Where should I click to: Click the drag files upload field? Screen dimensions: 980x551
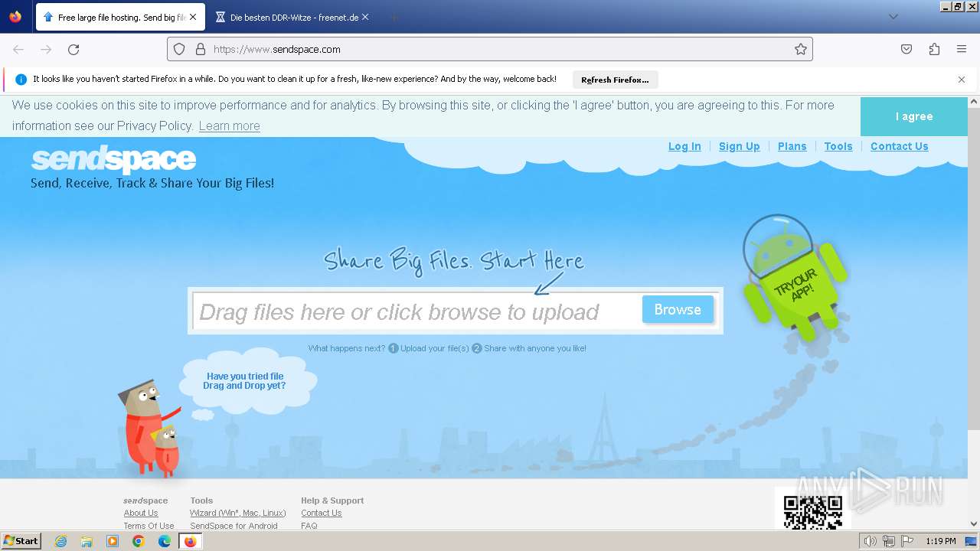pos(416,311)
